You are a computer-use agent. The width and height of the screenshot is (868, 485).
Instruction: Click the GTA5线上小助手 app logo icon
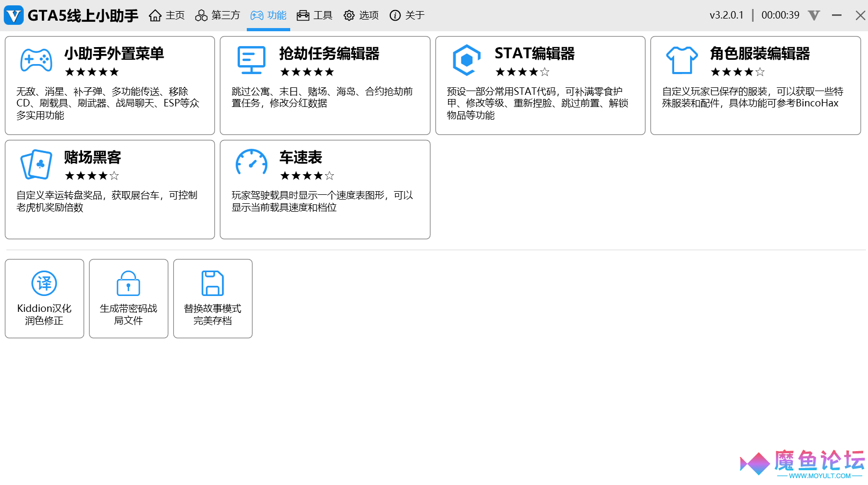(14, 15)
